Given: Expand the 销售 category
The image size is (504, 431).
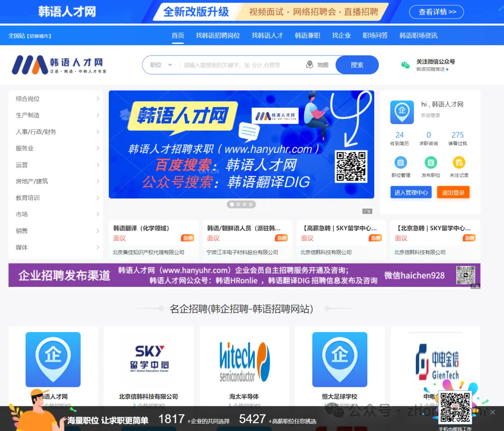Looking at the screenshot, I should [56, 230].
